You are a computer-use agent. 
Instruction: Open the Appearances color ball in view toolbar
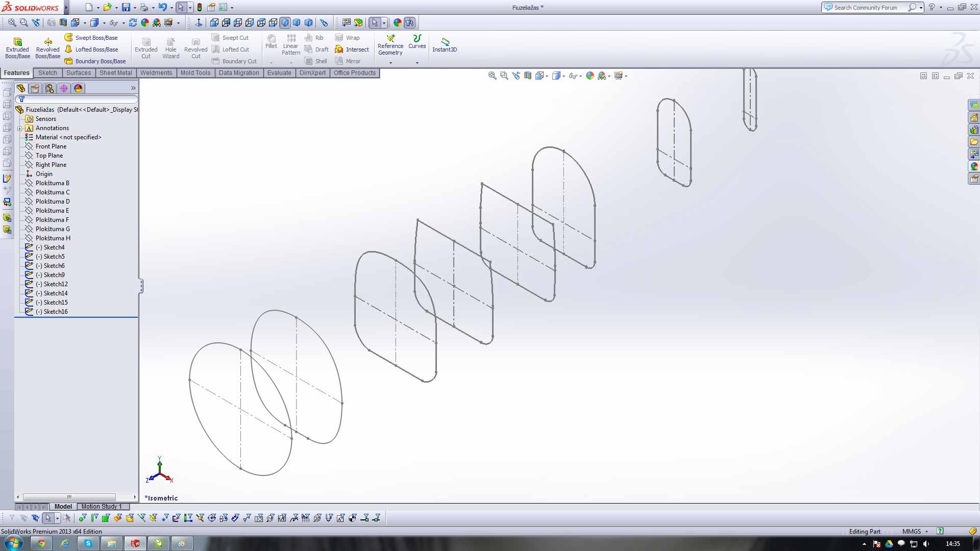[590, 76]
